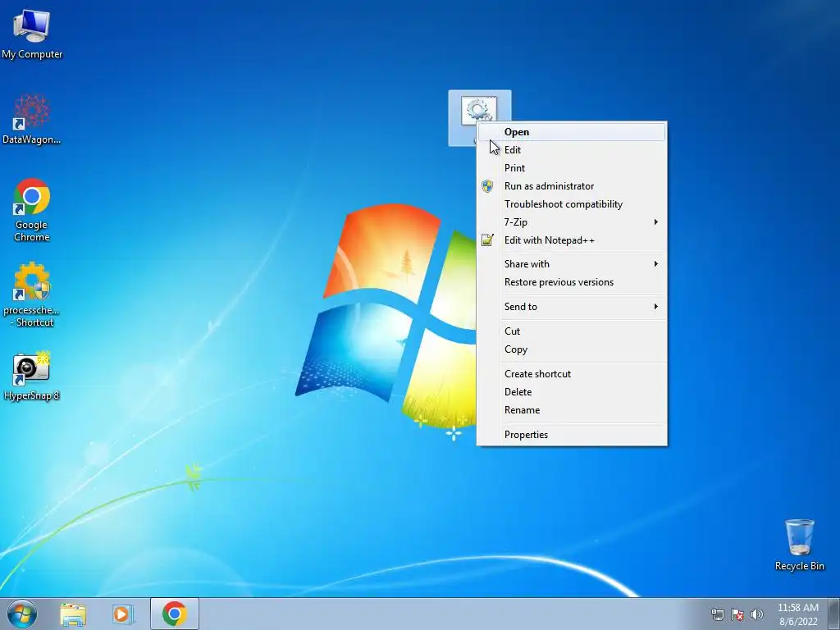Open the My Computer desktop icon
840x630 pixels.
(x=32, y=34)
